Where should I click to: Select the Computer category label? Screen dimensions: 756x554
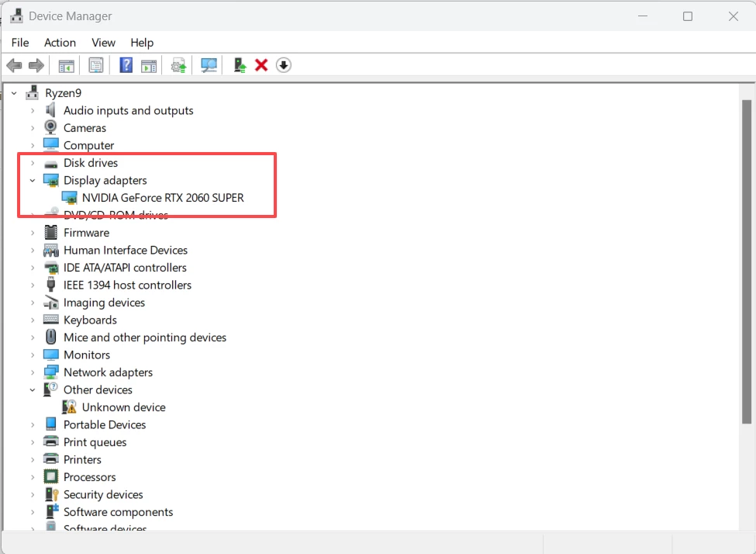88,145
